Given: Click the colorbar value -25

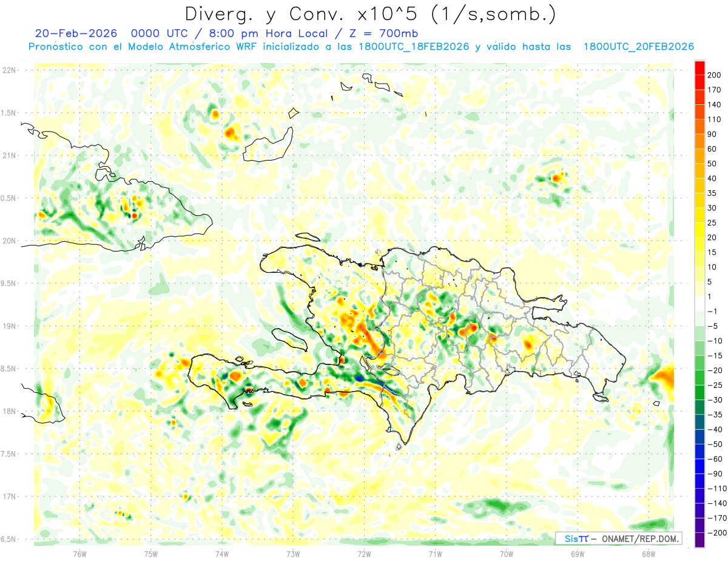Looking at the screenshot, I should click(x=714, y=385).
